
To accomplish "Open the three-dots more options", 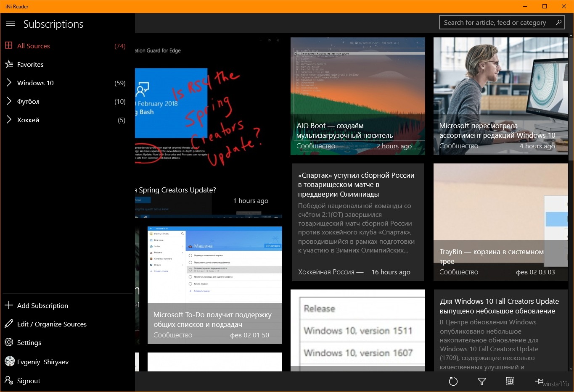I will pos(563,381).
